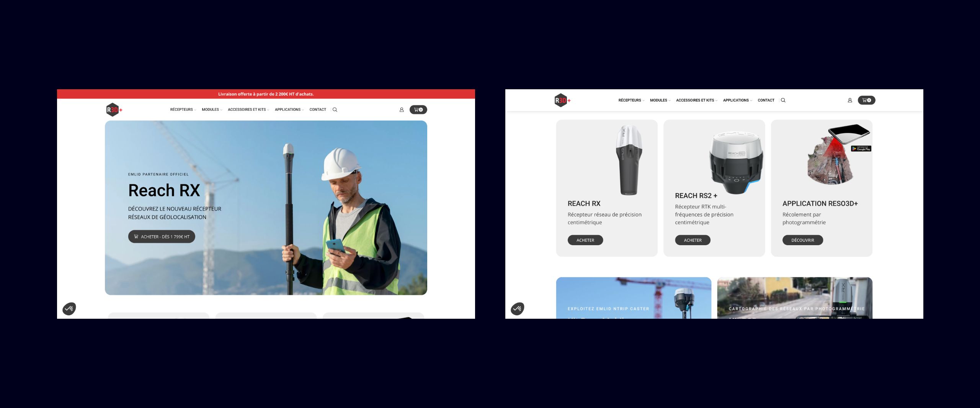The width and height of the screenshot is (980, 408).
Task: Expand ACCESSOIRES ET KITS menu in right window
Action: point(697,100)
